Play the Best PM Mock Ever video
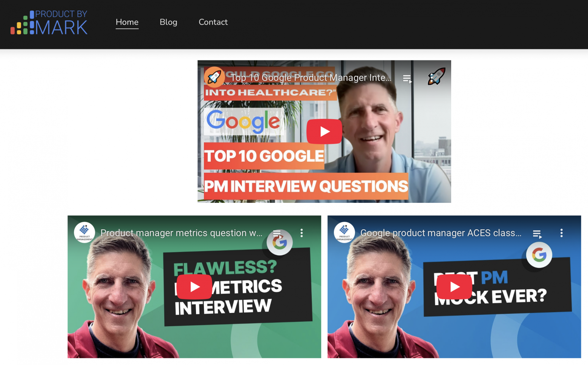 (454, 287)
